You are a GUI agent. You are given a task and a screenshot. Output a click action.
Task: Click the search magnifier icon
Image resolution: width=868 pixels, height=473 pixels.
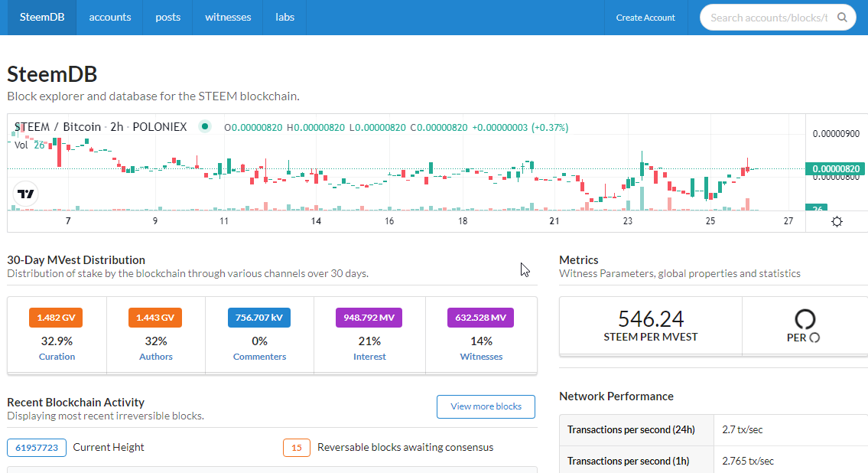coord(842,17)
